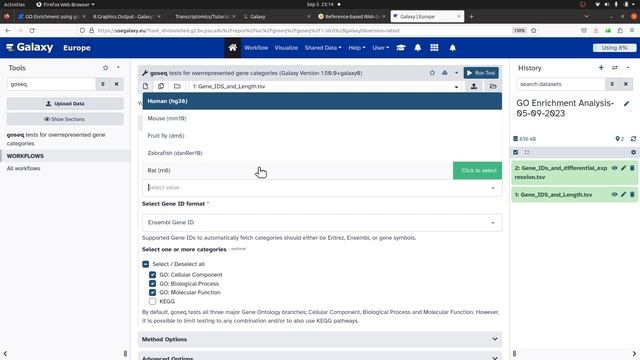The height and width of the screenshot is (360, 640).
Task: Edit attributes of Gene_IDs_and_Length.tsv
Action: (623, 195)
